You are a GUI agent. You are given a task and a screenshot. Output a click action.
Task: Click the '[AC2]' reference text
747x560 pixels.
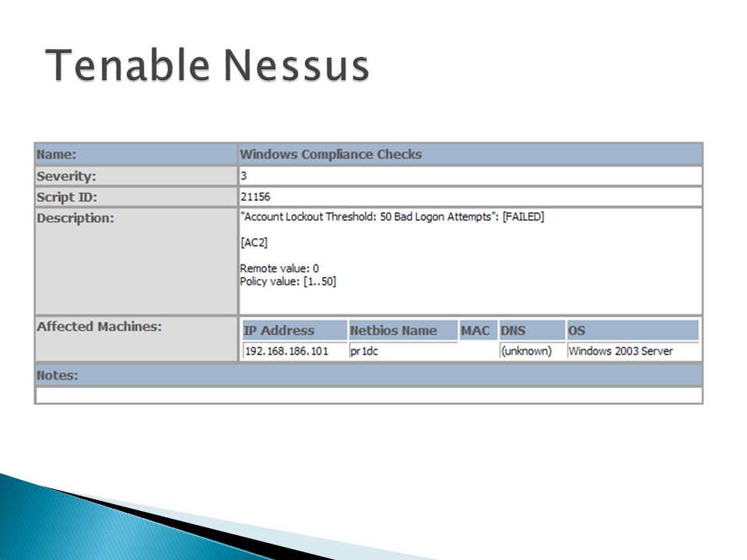[254, 243]
